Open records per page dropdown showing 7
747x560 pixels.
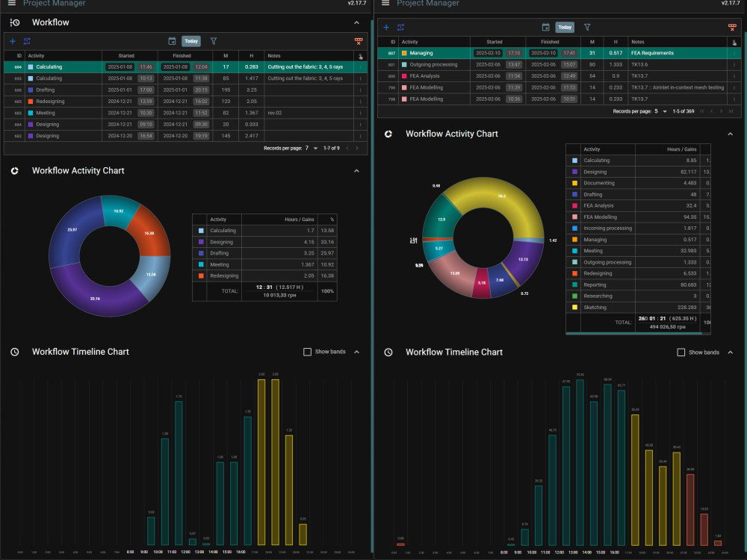[311, 148]
